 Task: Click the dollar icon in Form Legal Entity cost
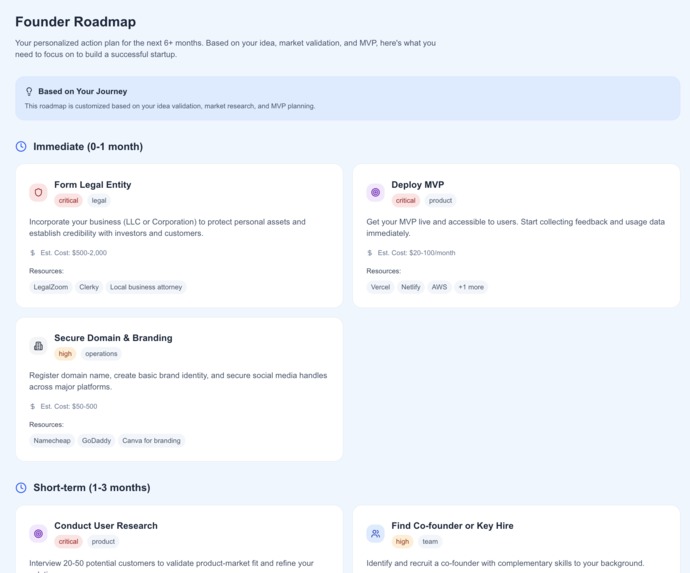tap(33, 253)
